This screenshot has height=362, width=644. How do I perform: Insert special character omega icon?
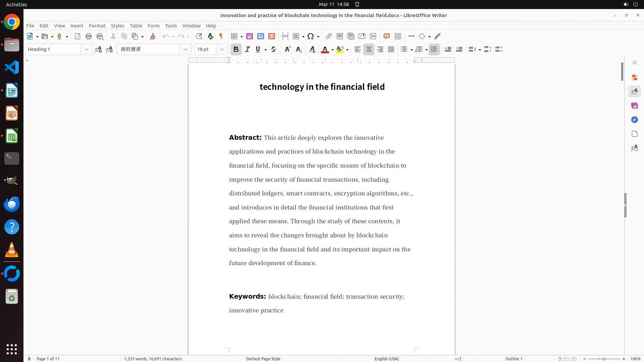click(x=311, y=36)
